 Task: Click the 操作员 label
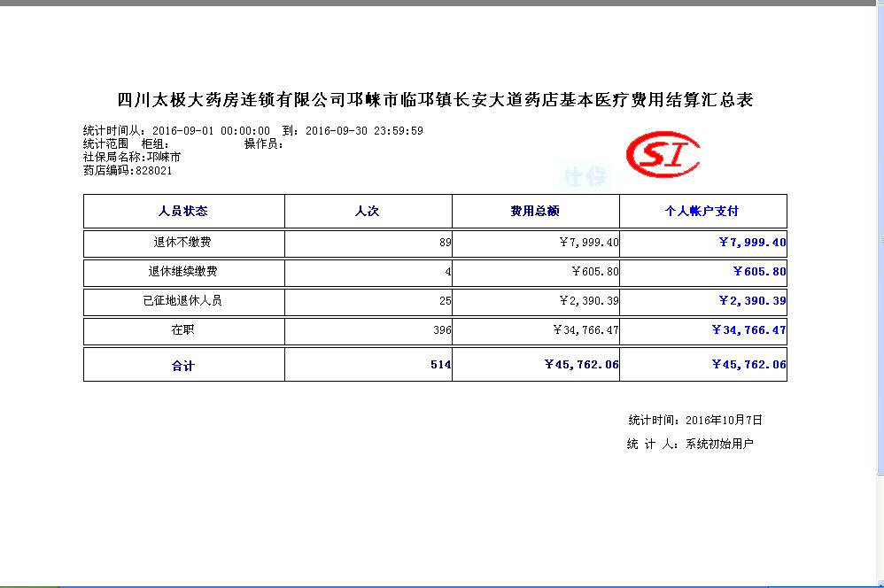(264, 143)
